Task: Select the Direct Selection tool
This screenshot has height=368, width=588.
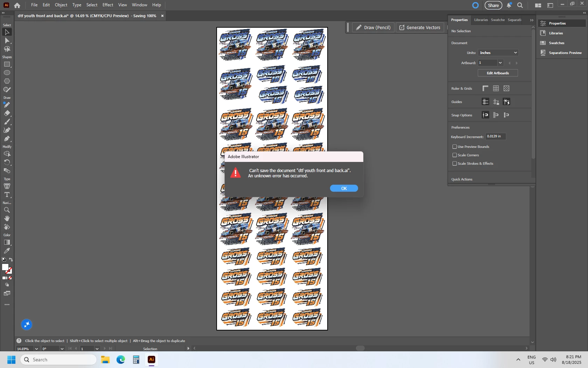Action: [7, 41]
